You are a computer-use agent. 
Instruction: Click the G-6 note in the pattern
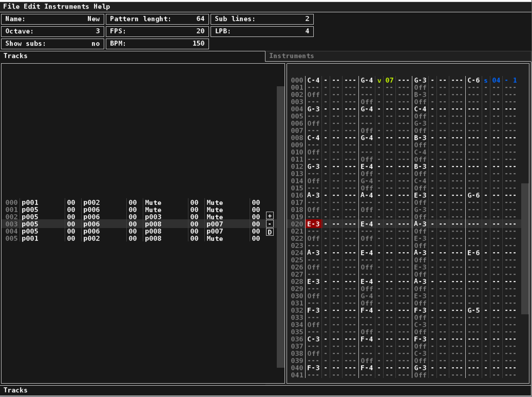[473, 196]
